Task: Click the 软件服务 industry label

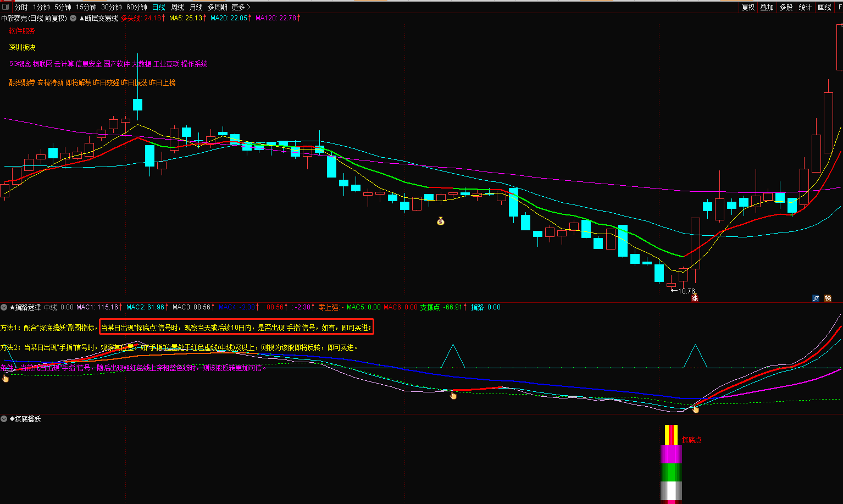Action: 22,31
